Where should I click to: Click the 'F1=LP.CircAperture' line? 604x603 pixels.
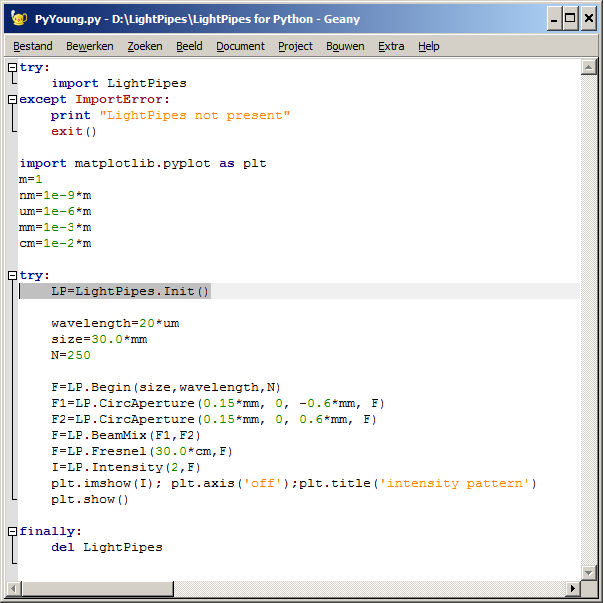(218, 403)
